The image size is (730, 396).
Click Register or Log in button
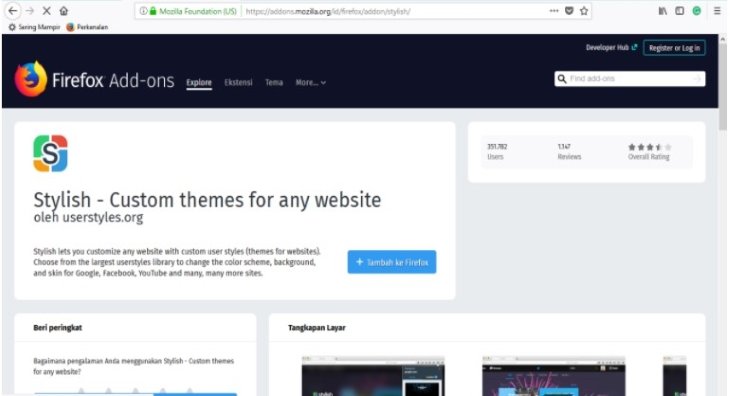click(x=674, y=48)
